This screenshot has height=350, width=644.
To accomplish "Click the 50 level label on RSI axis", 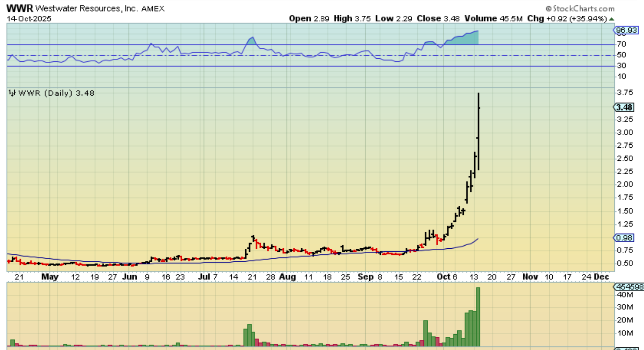I will (622, 55).
